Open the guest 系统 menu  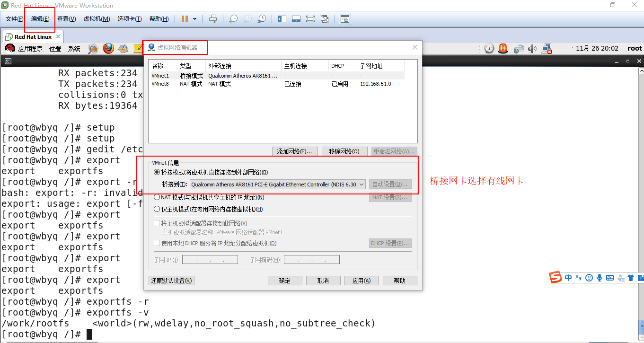click(x=74, y=49)
